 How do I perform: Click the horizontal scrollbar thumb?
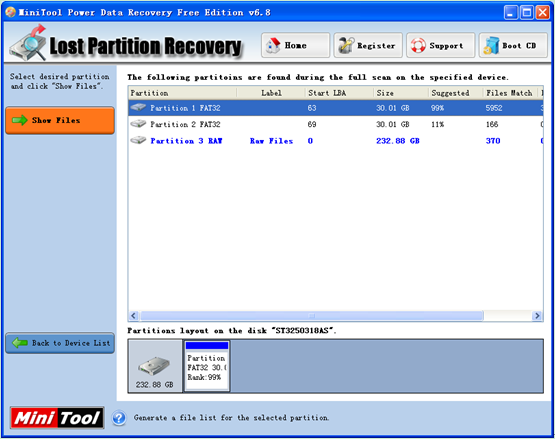[x=311, y=315]
